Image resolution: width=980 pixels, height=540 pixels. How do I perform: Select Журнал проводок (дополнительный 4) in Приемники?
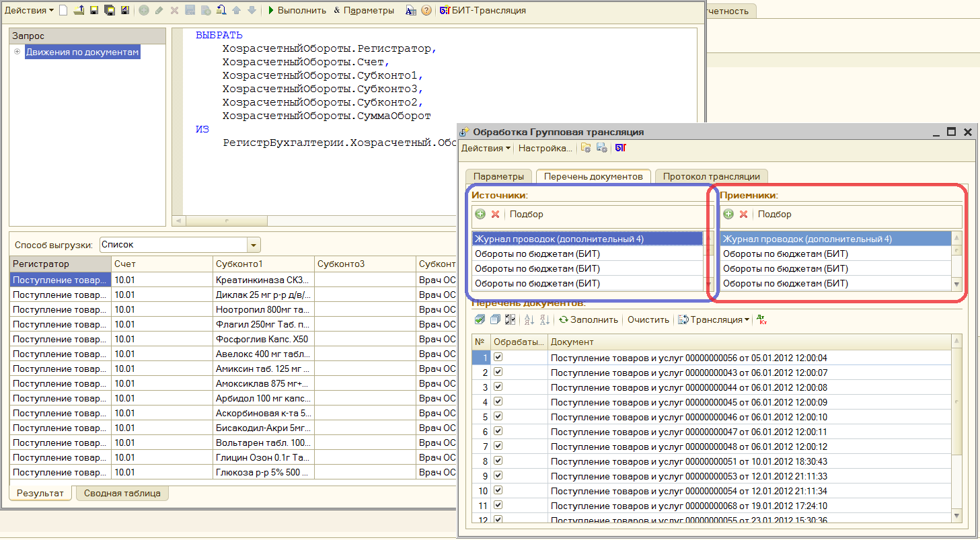pos(836,239)
